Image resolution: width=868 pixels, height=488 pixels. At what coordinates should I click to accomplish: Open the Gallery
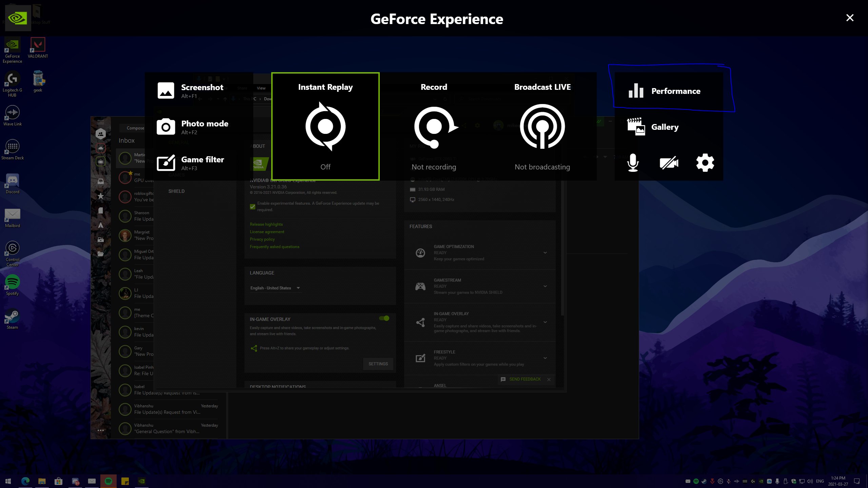[668, 127]
